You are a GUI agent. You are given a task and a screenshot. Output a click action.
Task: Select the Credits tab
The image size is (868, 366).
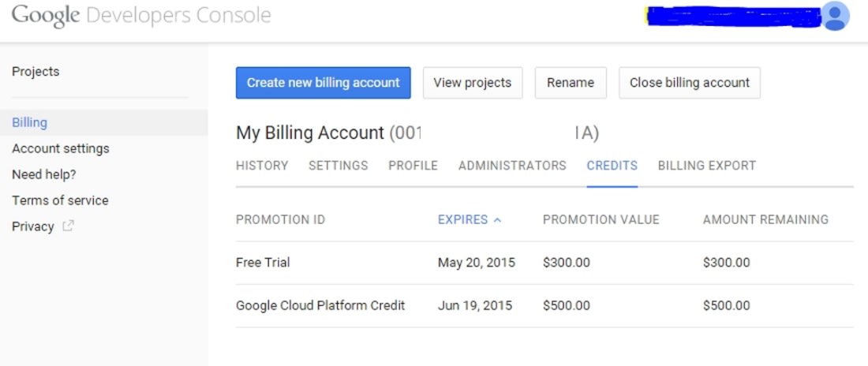[x=612, y=166]
